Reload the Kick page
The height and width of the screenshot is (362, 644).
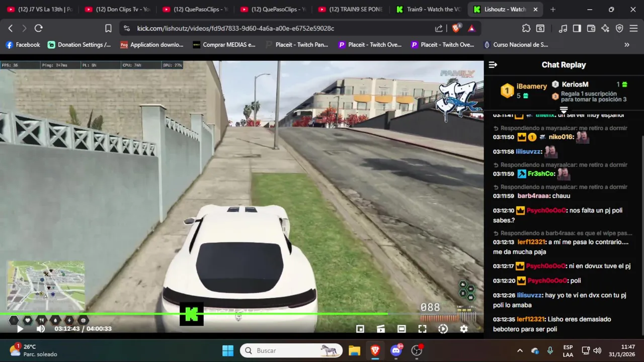(x=38, y=29)
